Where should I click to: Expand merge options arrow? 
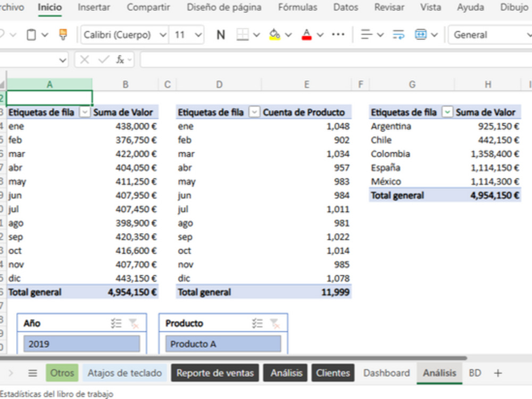click(434, 35)
